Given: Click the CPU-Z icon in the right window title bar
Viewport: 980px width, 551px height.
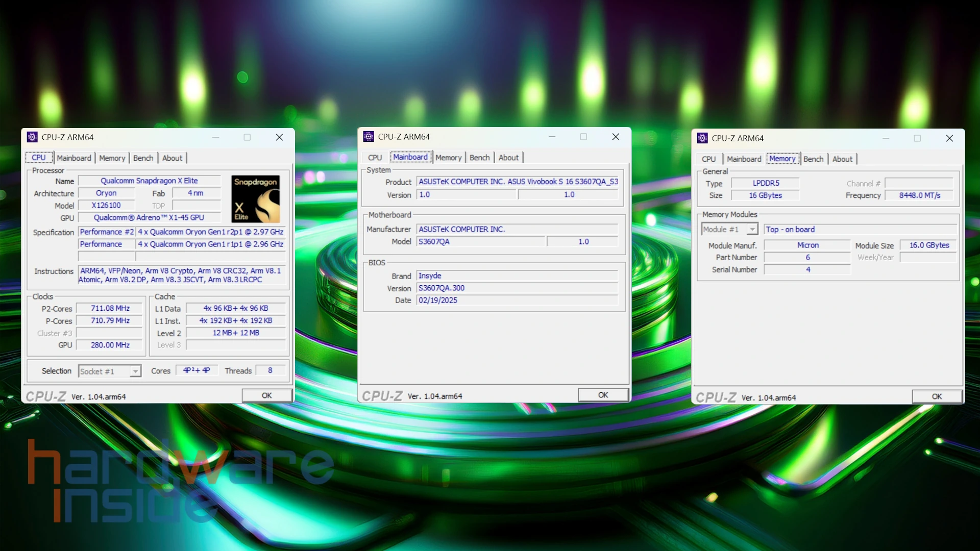Looking at the screenshot, I should (702, 138).
